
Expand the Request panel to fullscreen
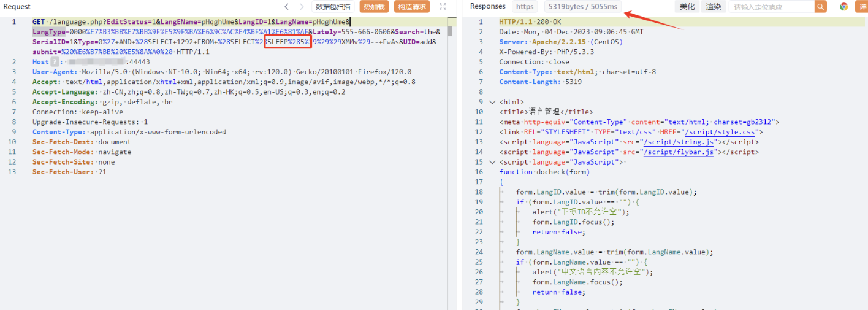443,7
